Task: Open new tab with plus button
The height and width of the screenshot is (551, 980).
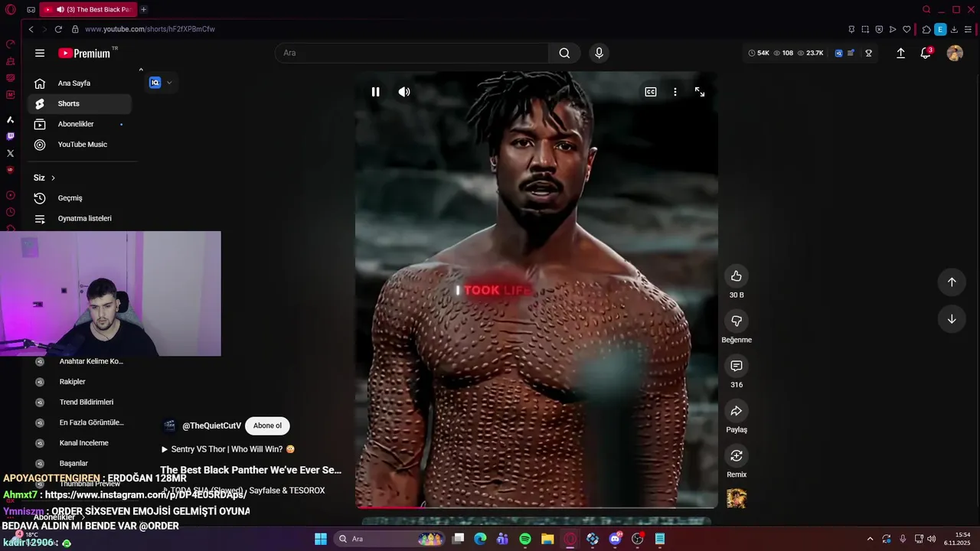Action: (143, 9)
